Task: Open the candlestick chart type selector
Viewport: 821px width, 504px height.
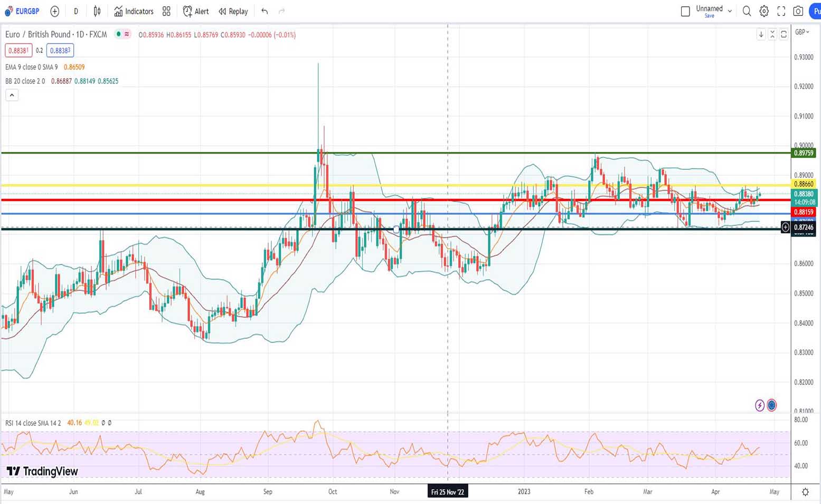Action: coord(97,11)
